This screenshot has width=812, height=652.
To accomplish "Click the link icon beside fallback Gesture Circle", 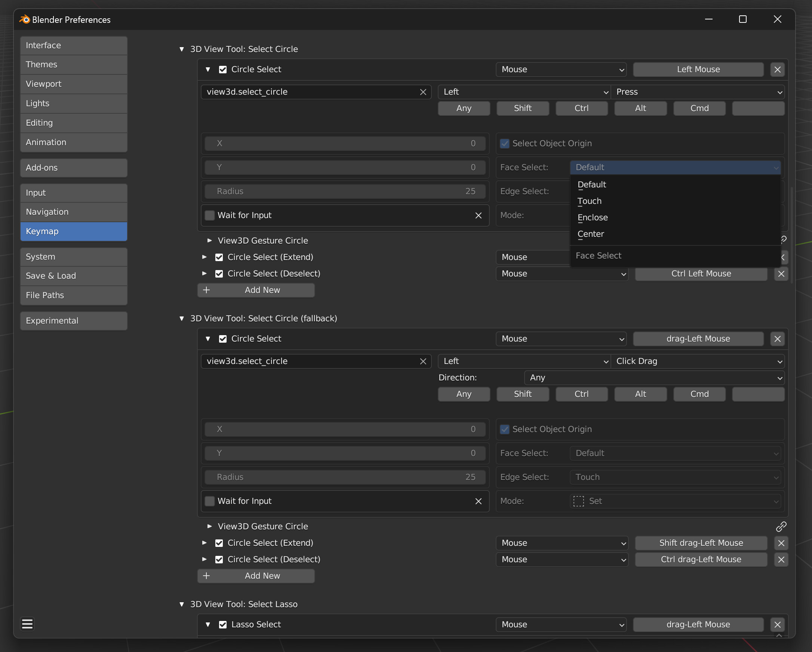I will [781, 526].
